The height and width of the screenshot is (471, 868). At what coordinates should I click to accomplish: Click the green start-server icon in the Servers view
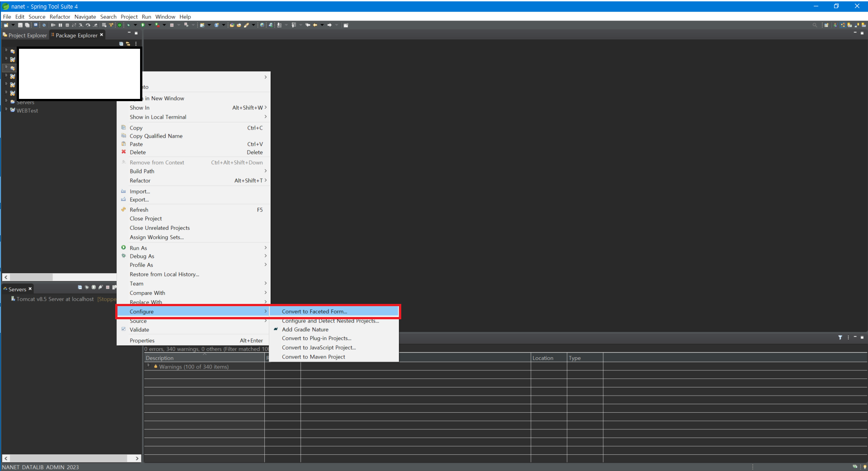(94, 287)
